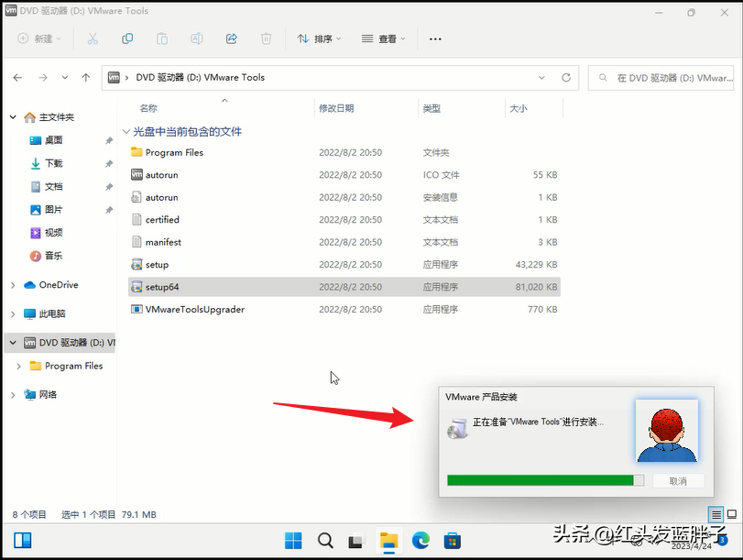Select the details view icon in status bar
This screenshot has height=560, width=743.
[x=716, y=514]
